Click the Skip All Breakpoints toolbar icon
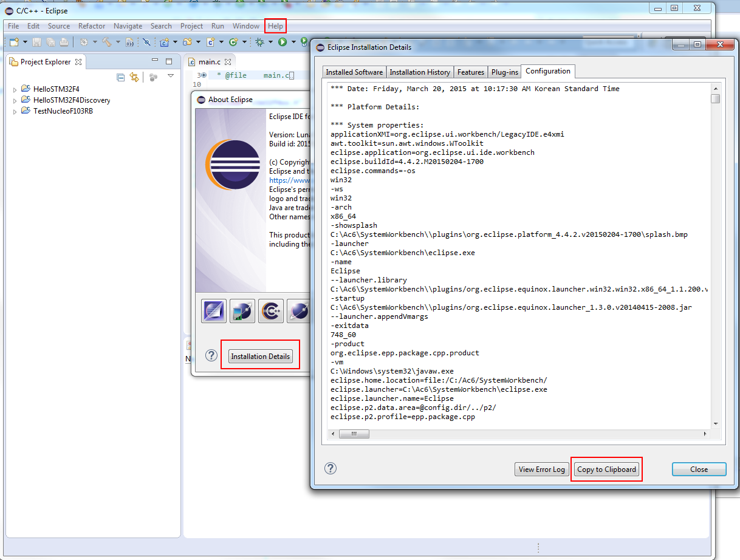 click(x=146, y=42)
